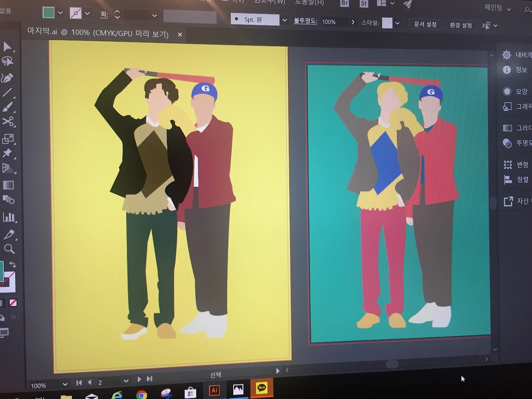
Task: Open the 페인팅 workspace switcher
Action: coord(498,7)
